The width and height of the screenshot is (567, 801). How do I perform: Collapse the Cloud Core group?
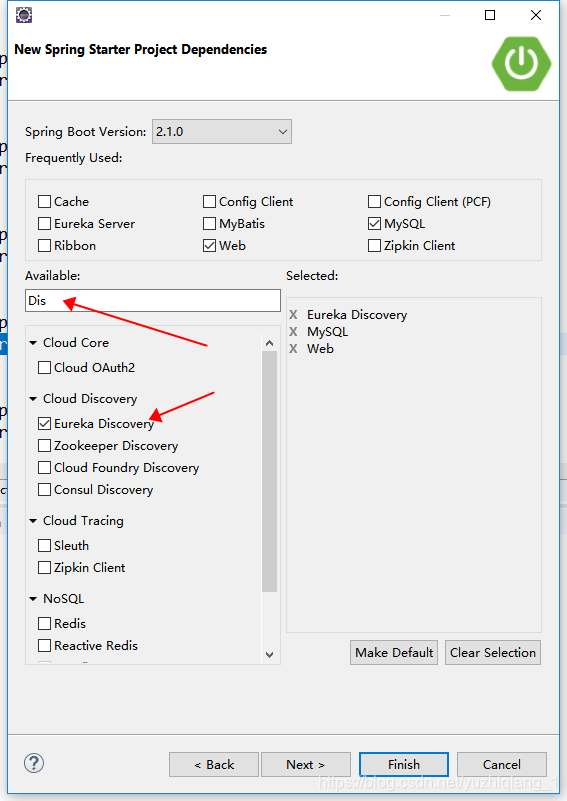click(x=33, y=343)
